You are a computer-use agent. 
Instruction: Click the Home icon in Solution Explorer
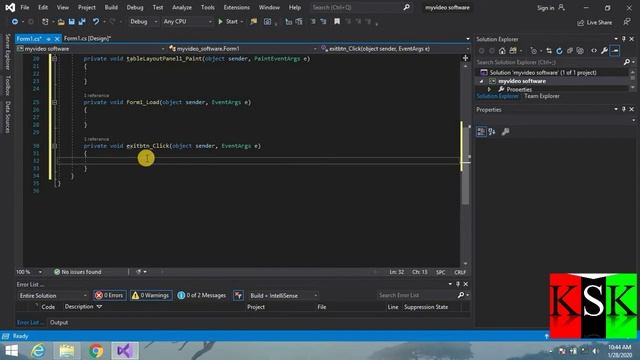pos(502,51)
